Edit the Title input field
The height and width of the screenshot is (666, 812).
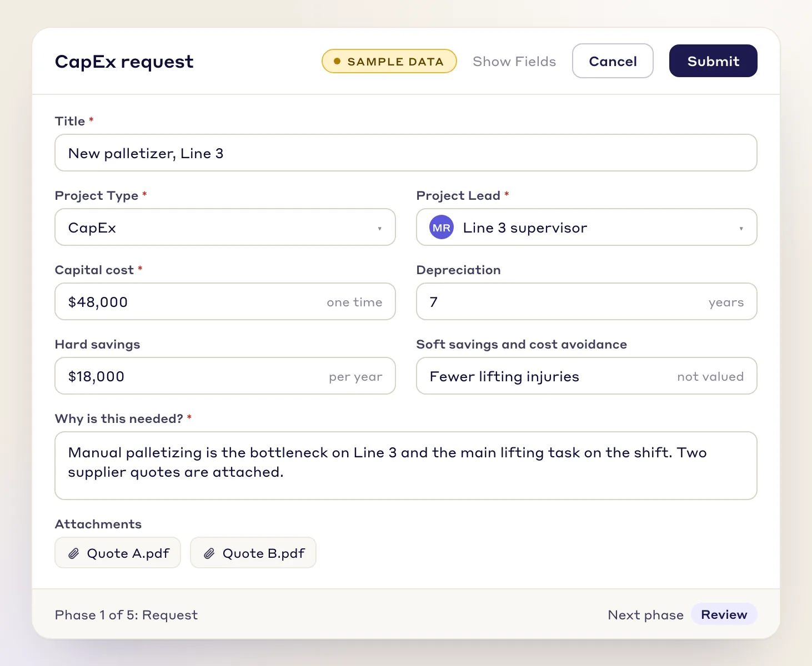coord(406,153)
